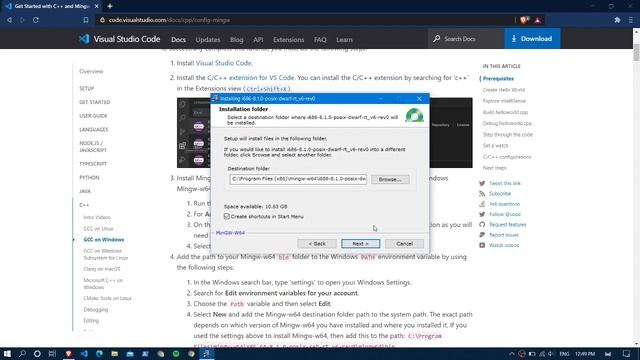Open the FAQ menu item
Viewport: 640px width, 360px height.
(320, 40)
